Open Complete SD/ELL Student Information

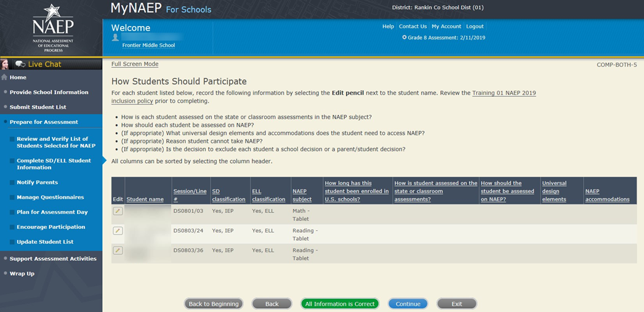pyautogui.click(x=54, y=164)
